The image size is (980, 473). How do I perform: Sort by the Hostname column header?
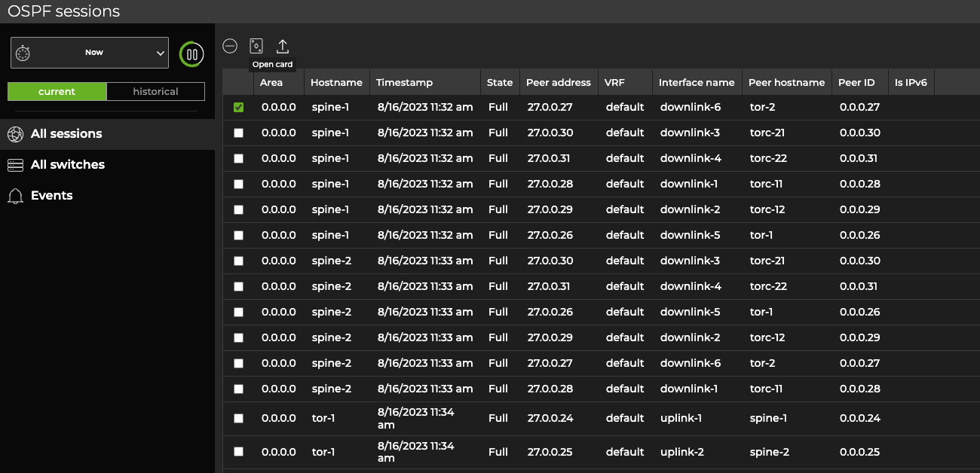tap(336, 83)
